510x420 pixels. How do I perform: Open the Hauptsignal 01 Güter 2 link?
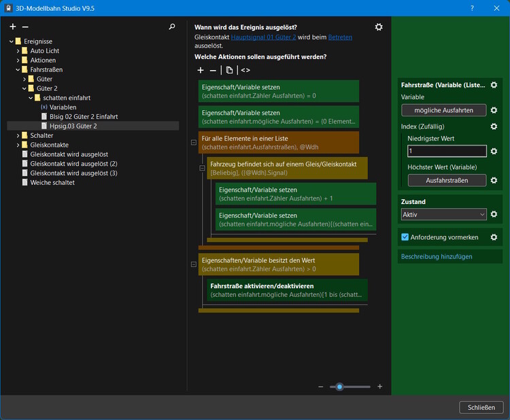pyautogui.click(x=263, y=37)
